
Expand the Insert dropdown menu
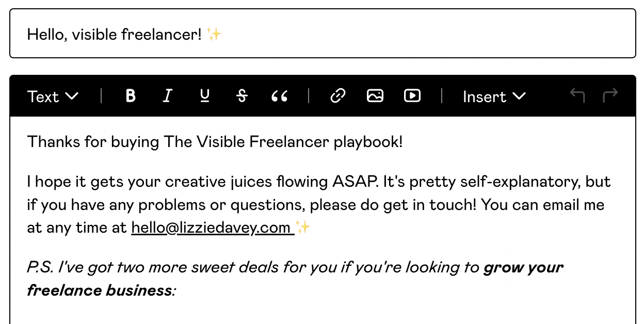494,96
